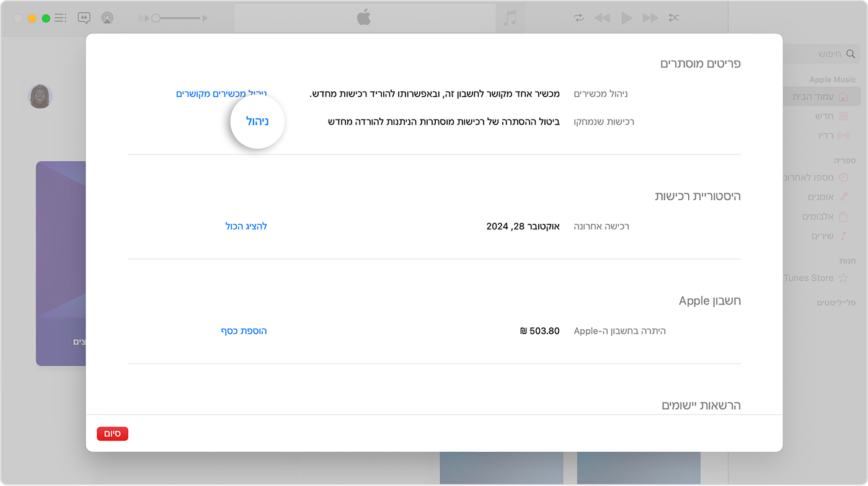The image size is (868, 486).
Task: Click the הרשאות יישומים heading
Action: [x=701, y=405]
